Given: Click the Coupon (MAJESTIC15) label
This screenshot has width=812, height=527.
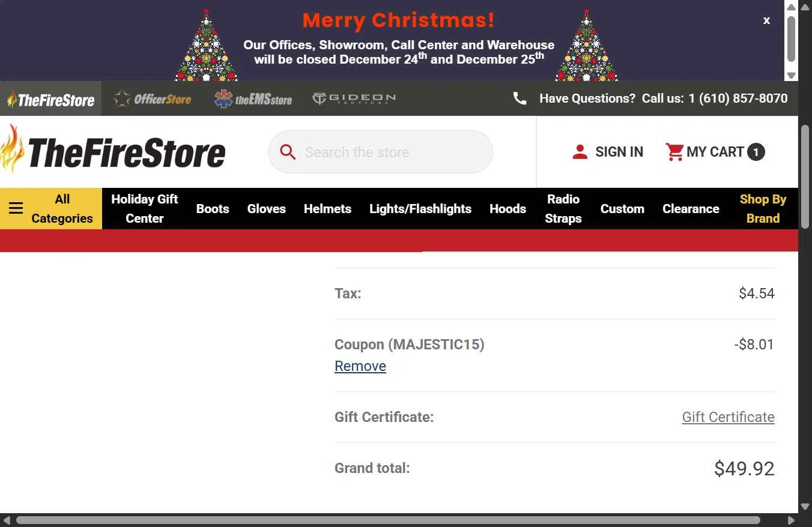Looking at the screenshot, I should click(x=410, y=345).
